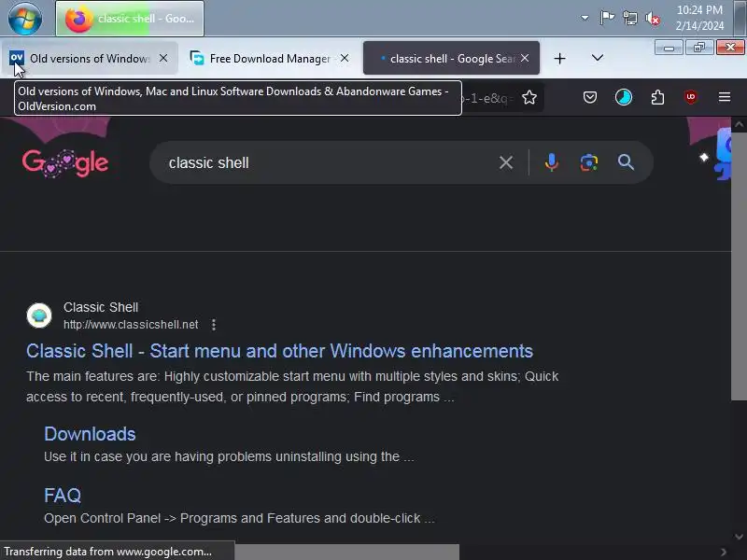Close the Free Download Manager tab

click(x=345, y=58)
